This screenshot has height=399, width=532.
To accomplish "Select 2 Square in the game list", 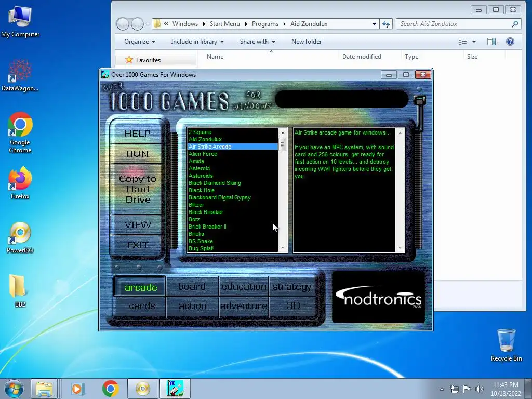I will click(232, 132).
